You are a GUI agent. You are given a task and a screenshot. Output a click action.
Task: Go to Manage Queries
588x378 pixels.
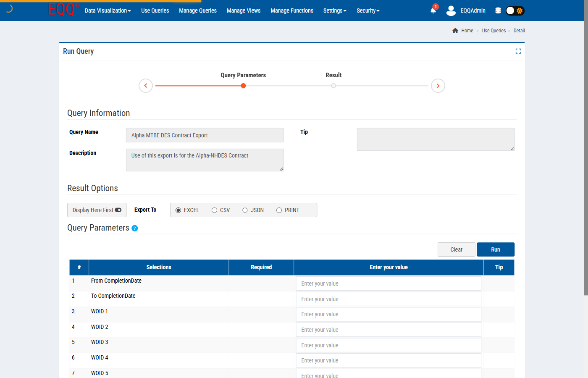(197, 10)
